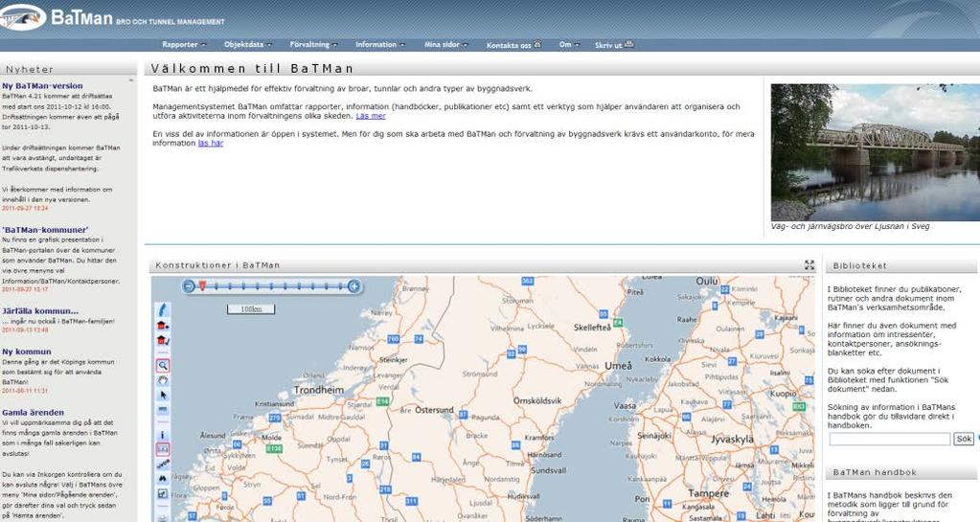Open the 'BaTMan-kommuner' news item
Viewport: 980px width, 522px height.
(x=45, y=230)
